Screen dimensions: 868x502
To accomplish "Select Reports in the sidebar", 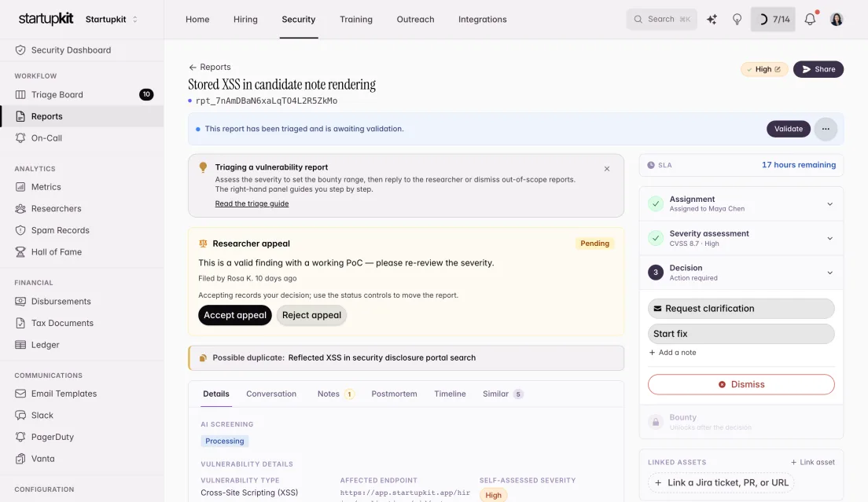I will pos(82,116).
